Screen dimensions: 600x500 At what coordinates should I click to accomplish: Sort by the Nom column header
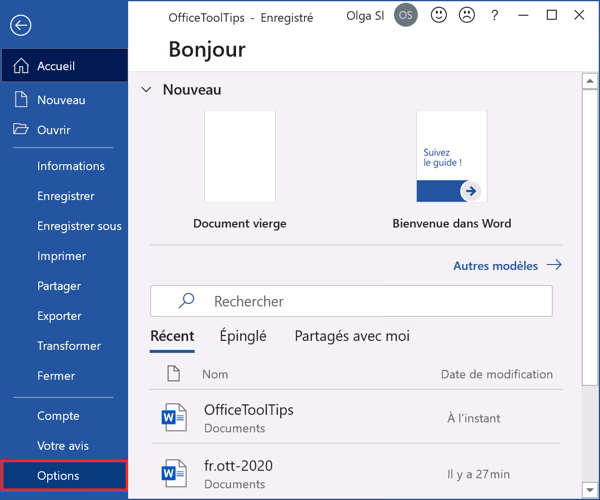(x=215, y=374)
